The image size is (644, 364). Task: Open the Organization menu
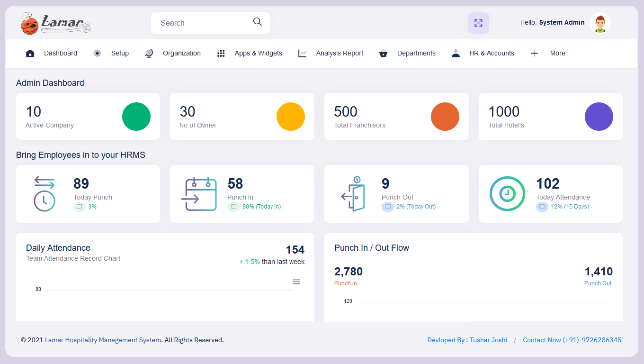tap(181, 54)
